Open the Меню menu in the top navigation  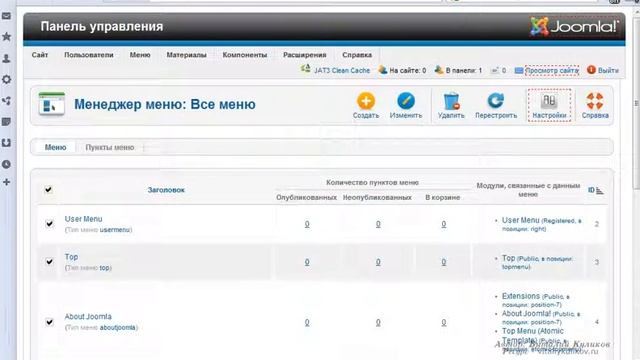140,55
